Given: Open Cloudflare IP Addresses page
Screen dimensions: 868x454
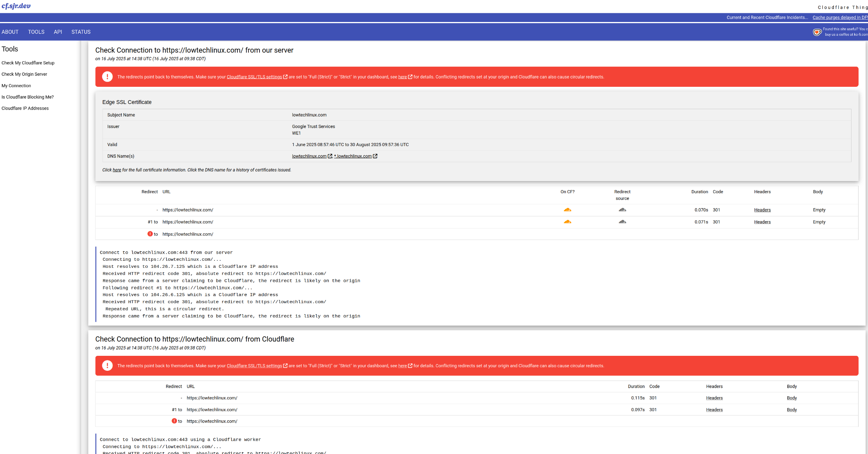Looking at the screenshot, I should tap(25, 108).
